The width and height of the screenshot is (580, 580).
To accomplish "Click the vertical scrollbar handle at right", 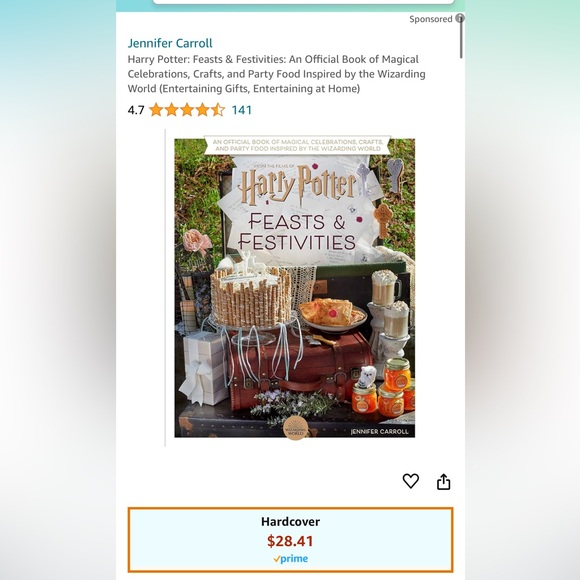I will (461, 37).
